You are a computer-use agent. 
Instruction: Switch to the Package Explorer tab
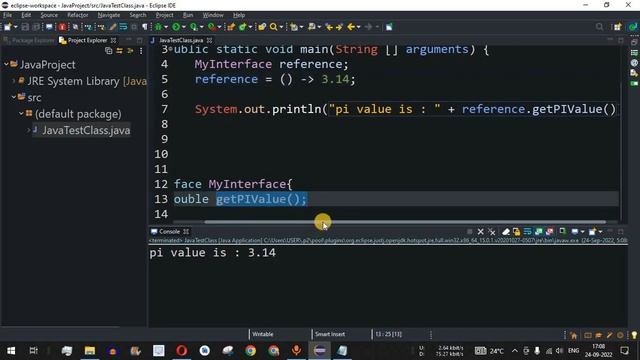pos(29,40)
